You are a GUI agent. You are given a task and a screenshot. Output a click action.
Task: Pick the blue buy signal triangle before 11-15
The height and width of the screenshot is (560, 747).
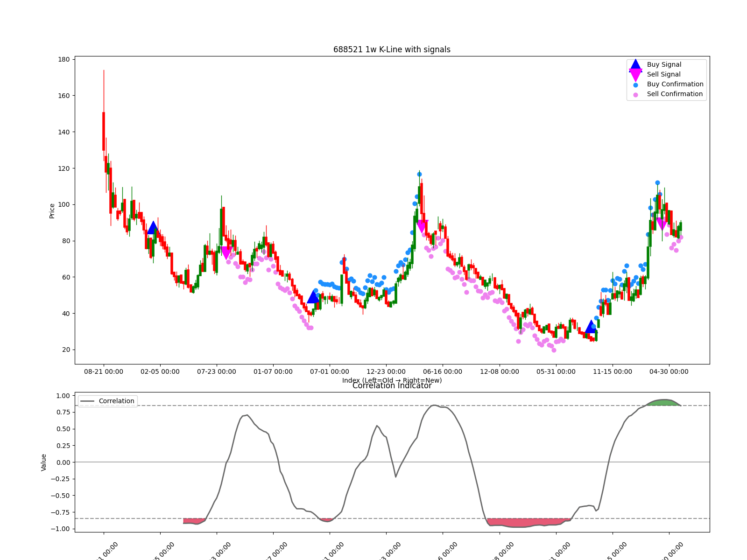pyautogui.click(x=591, y=326)
